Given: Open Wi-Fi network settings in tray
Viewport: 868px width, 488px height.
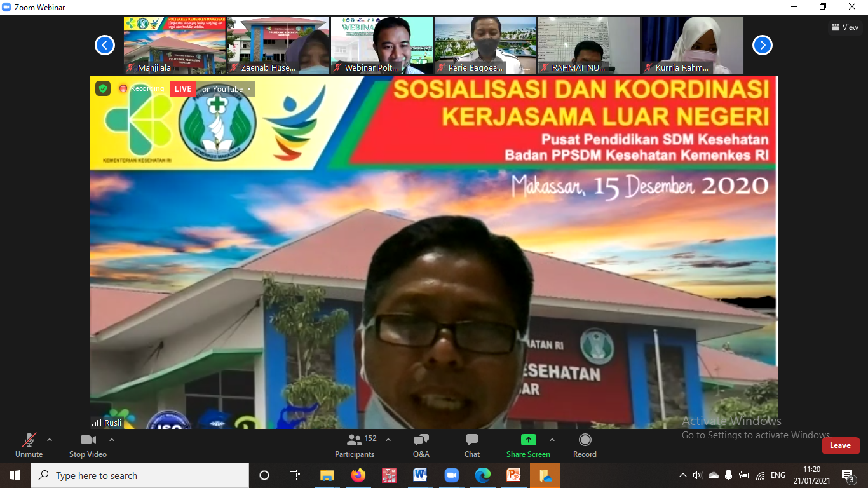Looking at the screenshot, I should (x=760, y=475).
